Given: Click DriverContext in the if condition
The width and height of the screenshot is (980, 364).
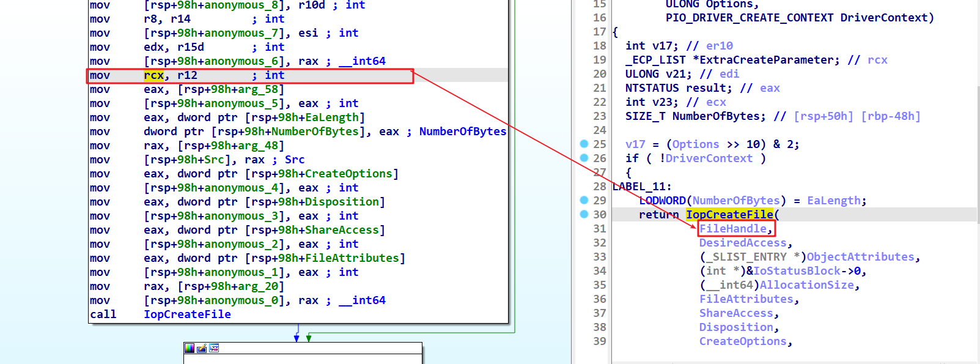Looking at the screenshot, I should (709, 158).
